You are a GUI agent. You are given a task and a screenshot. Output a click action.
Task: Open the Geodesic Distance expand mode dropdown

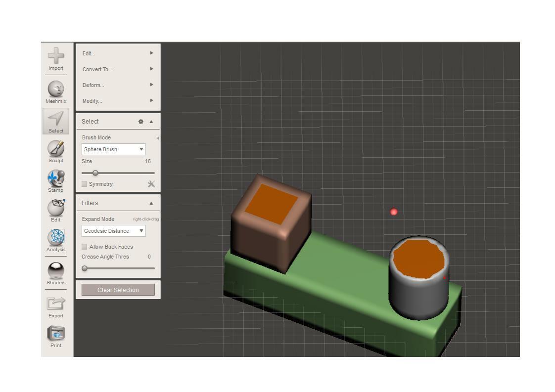[x=113, y=231]
